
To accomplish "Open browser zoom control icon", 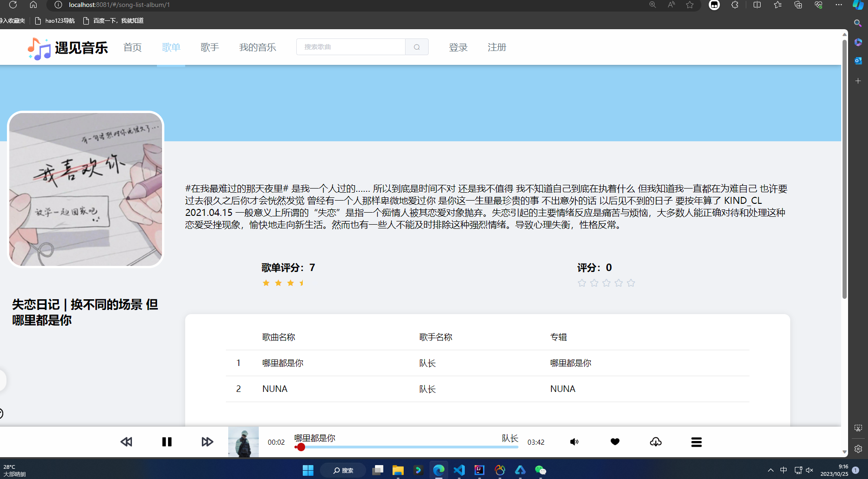I will (652, 5).
